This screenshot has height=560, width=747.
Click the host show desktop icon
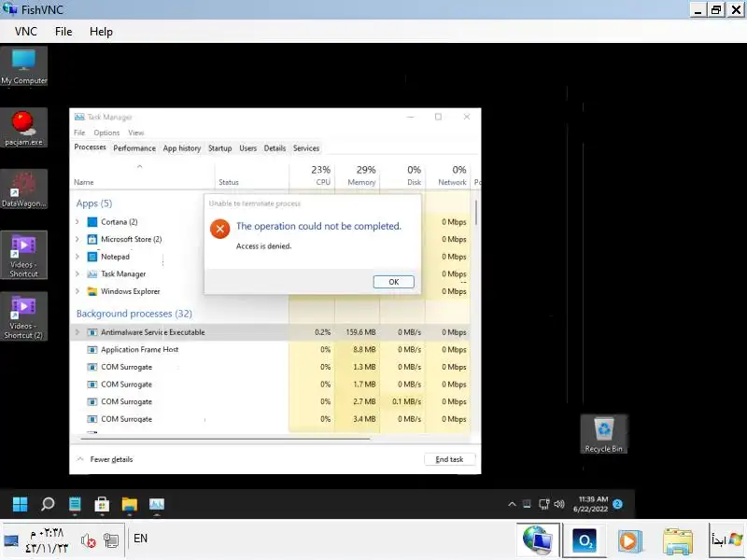[11, 540]
